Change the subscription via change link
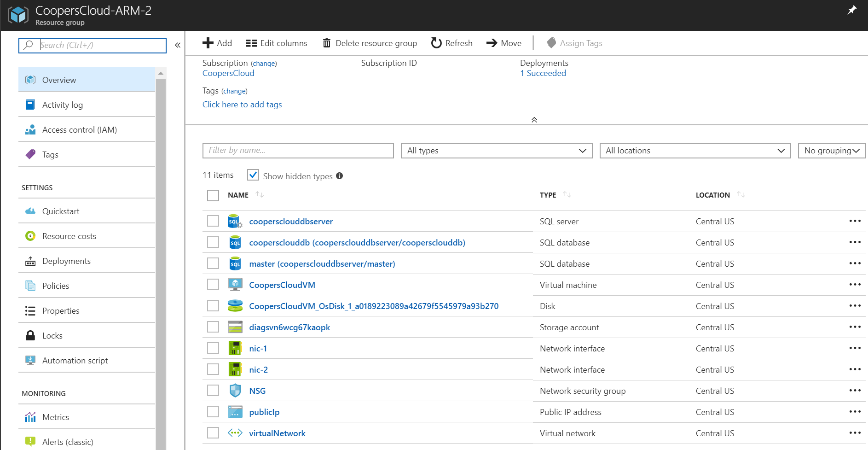 [x=264, y=64]
